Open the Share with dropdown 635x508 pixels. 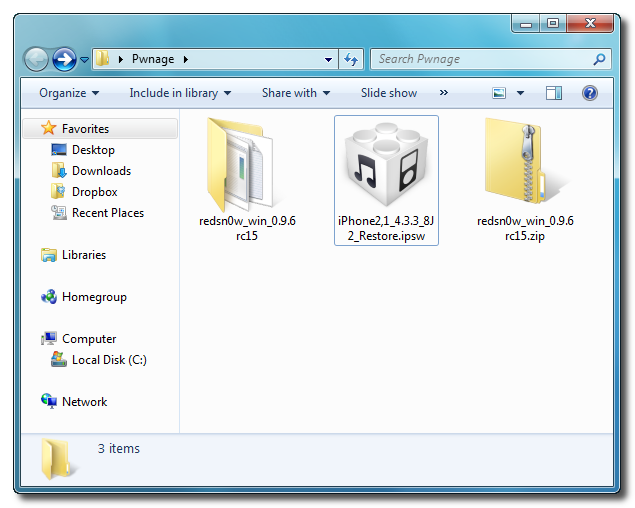[296, 93]
